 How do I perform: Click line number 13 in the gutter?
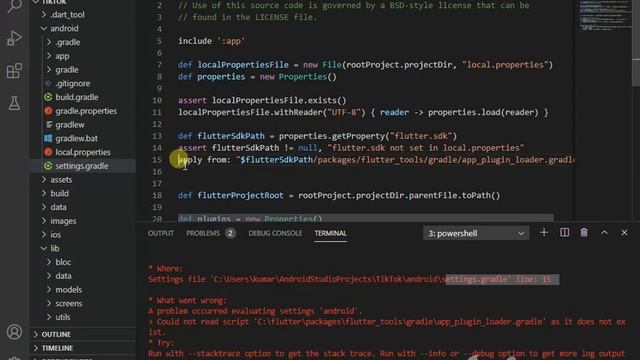(157, 136)
